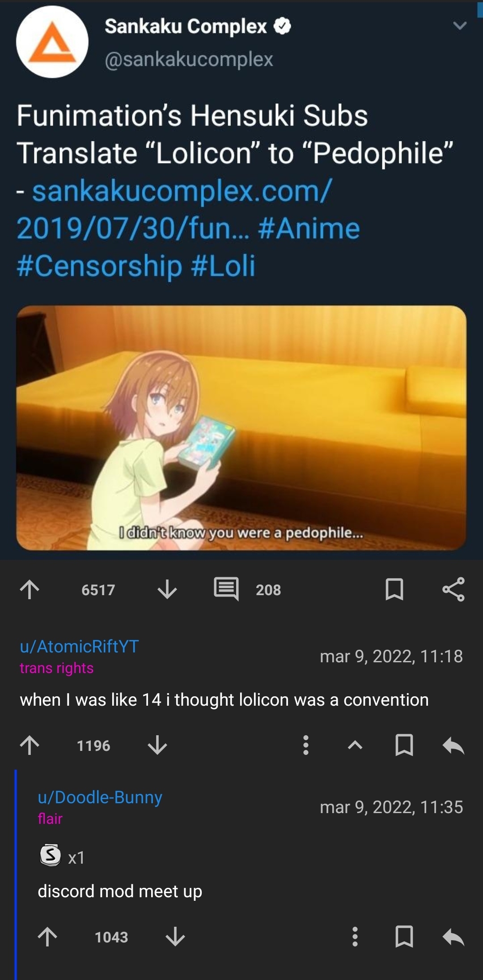This screenshot has width=483, height=980.
Task: Share the post
Action: 453,589
